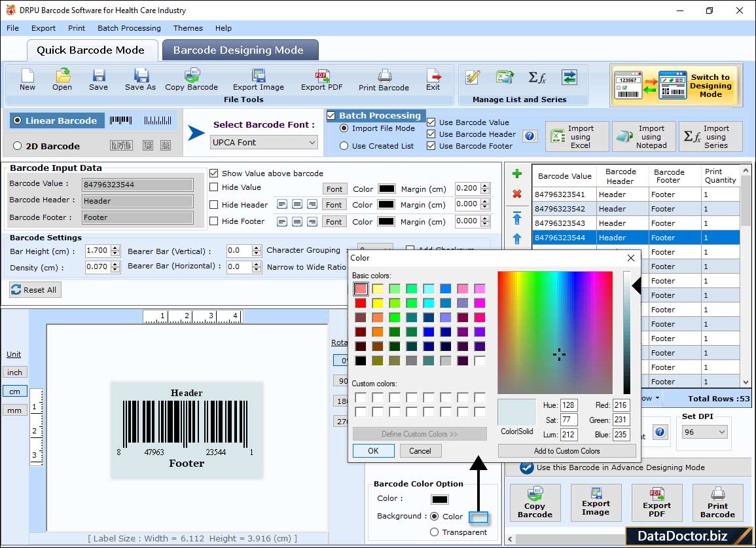
Task: Click Export Image in File Tools toolbar
Action: [x=259, y=80]
